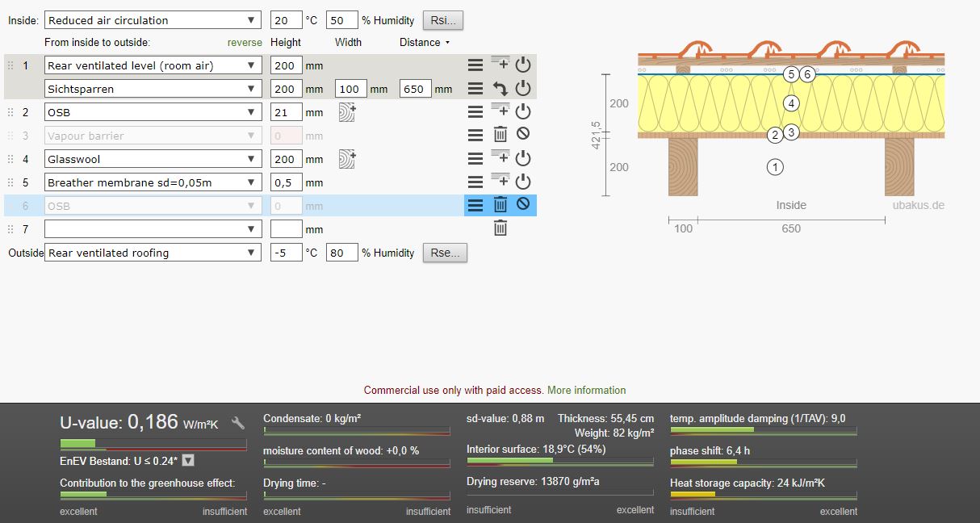Click the swap arrow icon for Sichtsparren
Viewport: 980px width, 523px height.
[500, 89]
